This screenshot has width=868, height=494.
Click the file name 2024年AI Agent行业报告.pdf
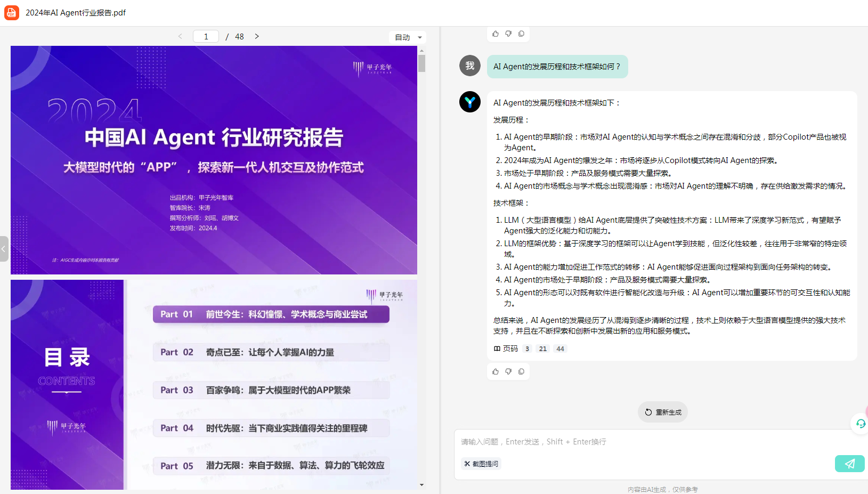click(x=76, y=13)
